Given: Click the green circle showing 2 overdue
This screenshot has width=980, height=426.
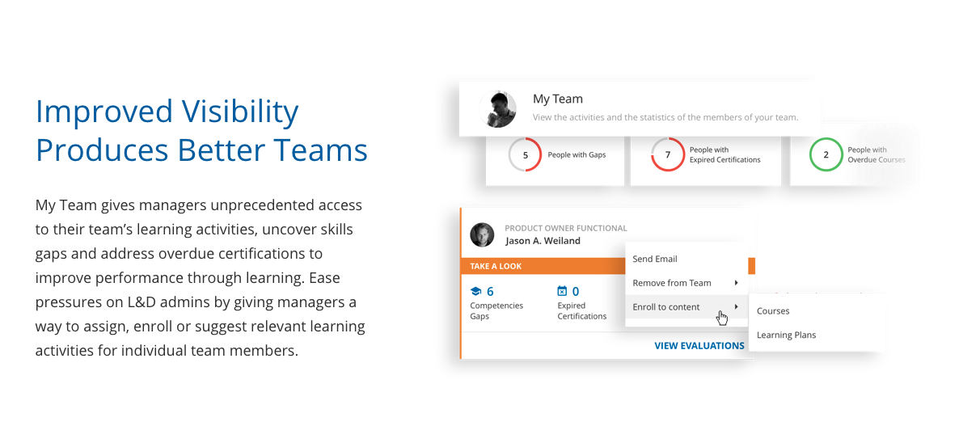Looking at the screenshot, I should (826, 154).
